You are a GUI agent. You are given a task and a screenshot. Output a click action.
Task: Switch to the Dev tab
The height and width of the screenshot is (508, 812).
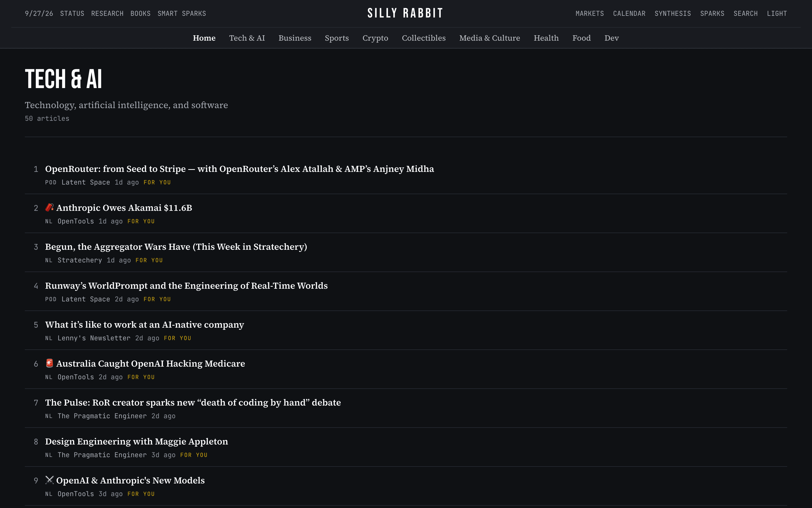[611, 38]
